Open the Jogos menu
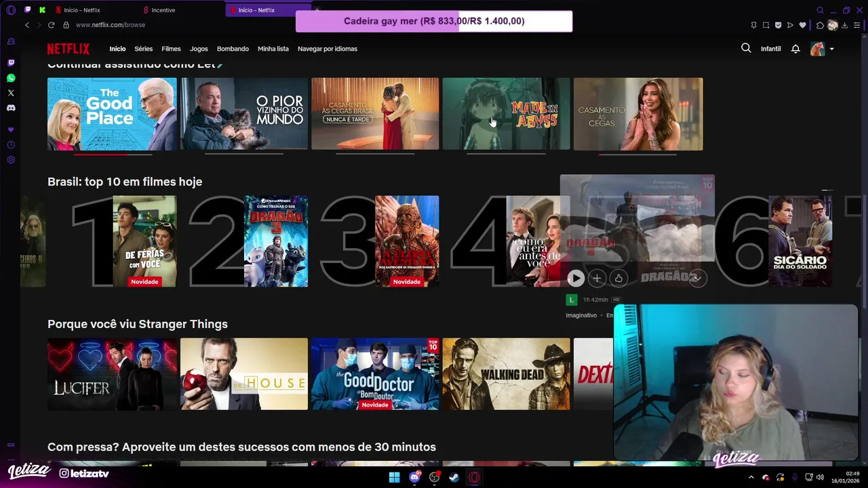 coord(199,49)
